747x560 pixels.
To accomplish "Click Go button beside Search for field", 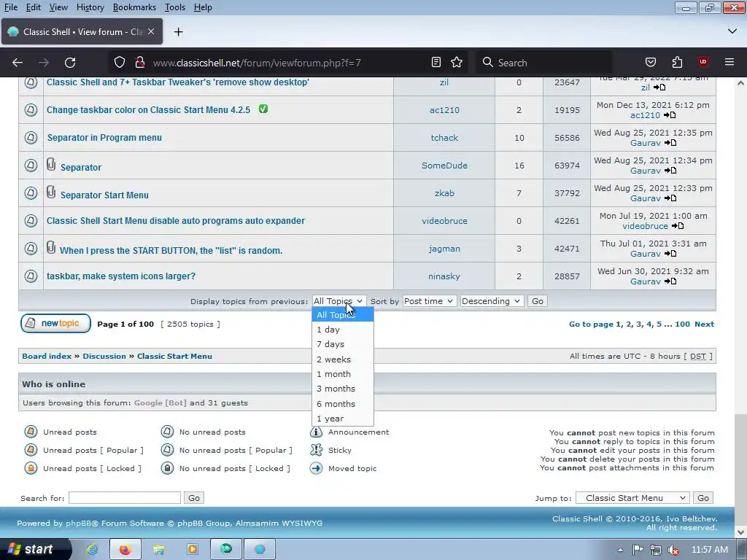I will 194,498.
